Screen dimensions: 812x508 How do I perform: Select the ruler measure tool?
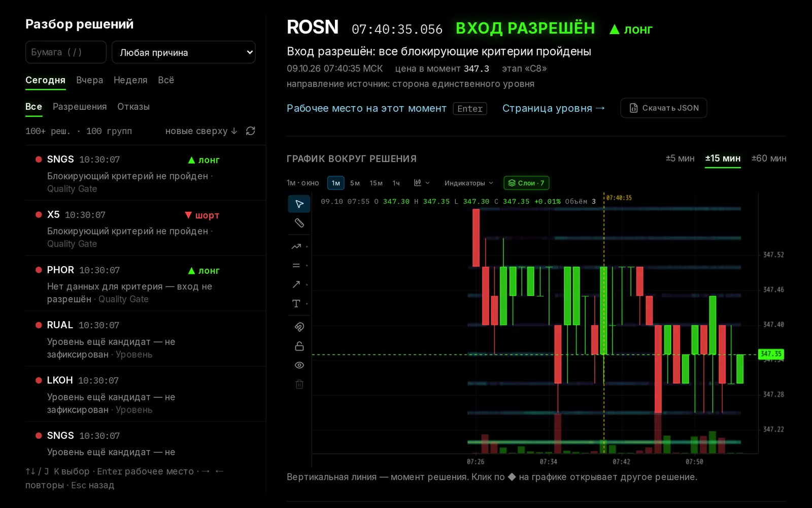299,223
